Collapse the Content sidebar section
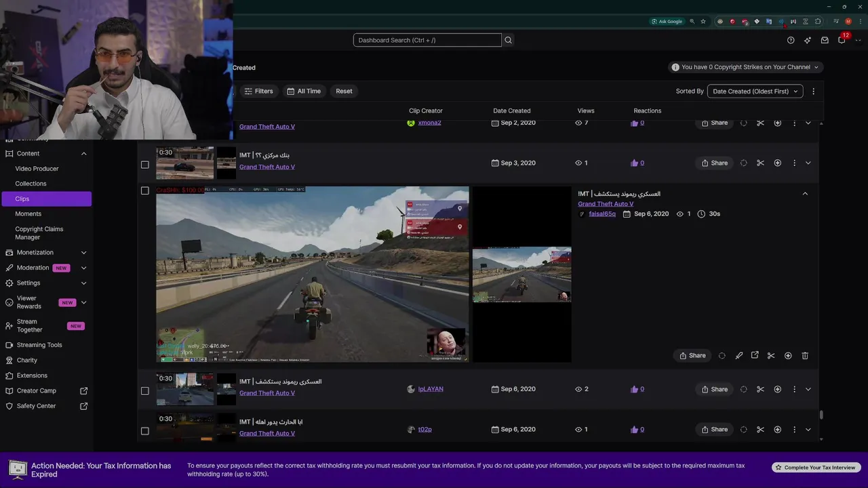The width and height of the screenshot is (868, 488). [84, 153]
